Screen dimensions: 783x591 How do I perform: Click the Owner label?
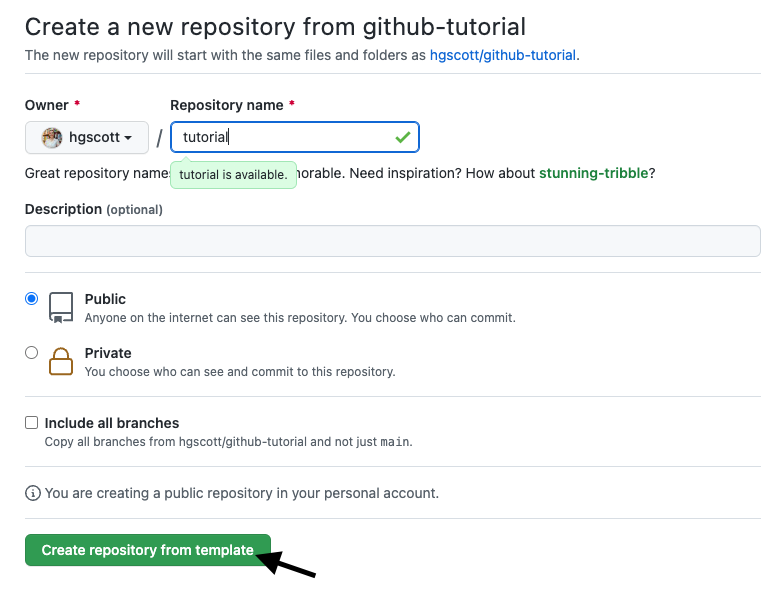click(x=46, y=105)
